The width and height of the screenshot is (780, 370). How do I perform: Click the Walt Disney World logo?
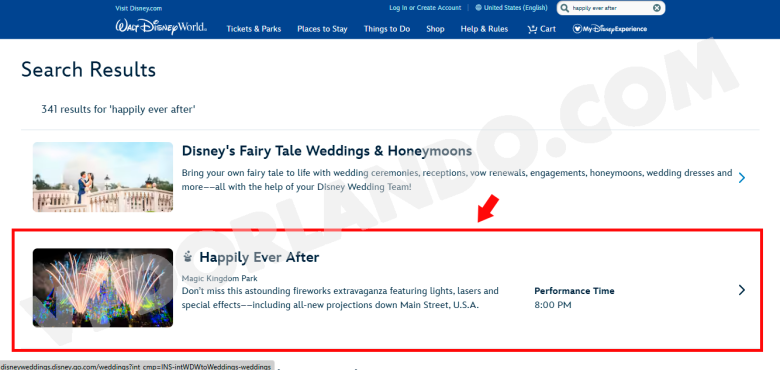tap(161, 26)
